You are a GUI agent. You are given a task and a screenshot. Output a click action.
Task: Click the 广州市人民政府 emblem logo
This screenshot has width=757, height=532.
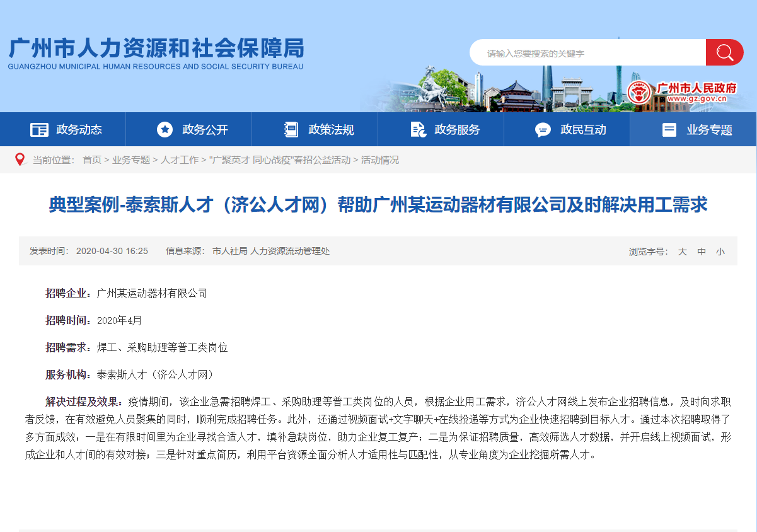pos(639,92)
